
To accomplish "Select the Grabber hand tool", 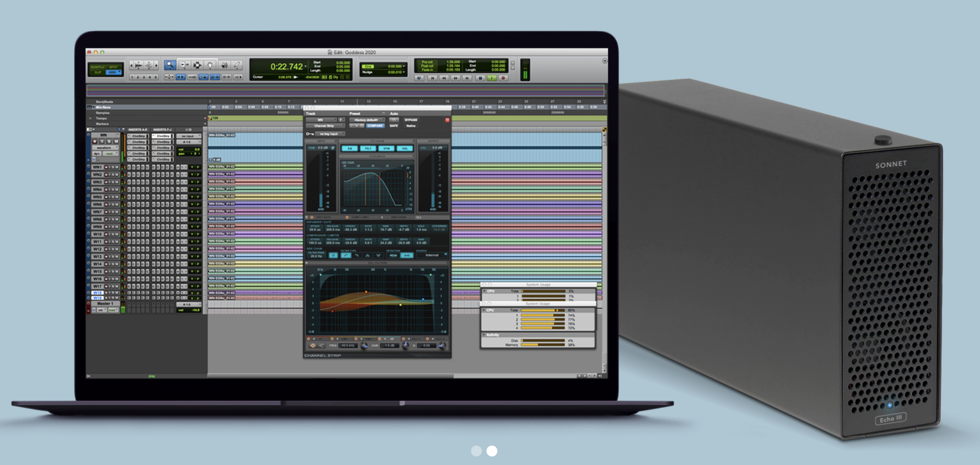I will (210, 65).
